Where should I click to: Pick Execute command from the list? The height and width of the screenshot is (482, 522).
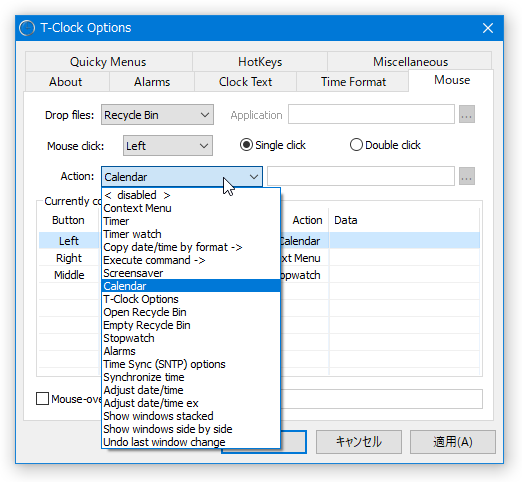point(191,260)
